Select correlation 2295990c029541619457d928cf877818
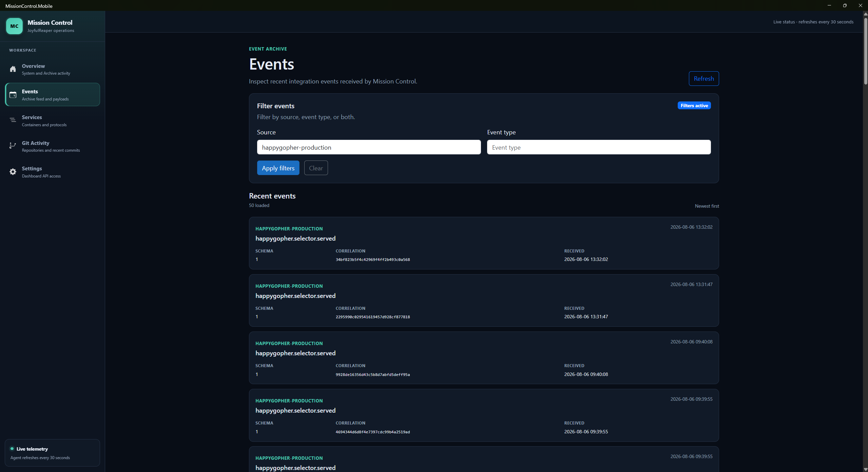Viewport: 868px width, 472px height. [372, 317]
